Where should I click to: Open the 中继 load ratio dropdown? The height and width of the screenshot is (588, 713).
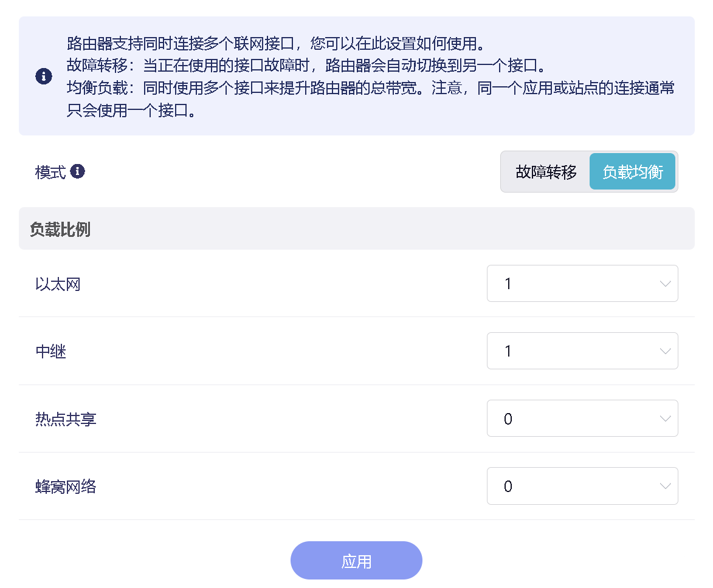click(582, 351)
